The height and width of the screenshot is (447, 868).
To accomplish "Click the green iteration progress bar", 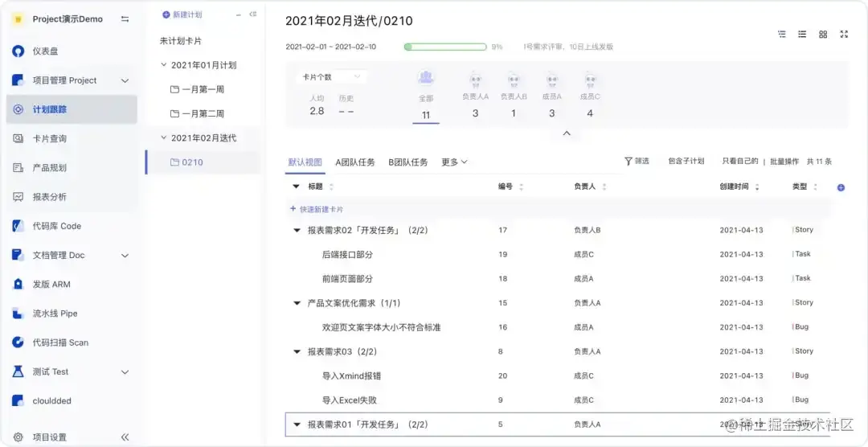I will tap(445, 47).
